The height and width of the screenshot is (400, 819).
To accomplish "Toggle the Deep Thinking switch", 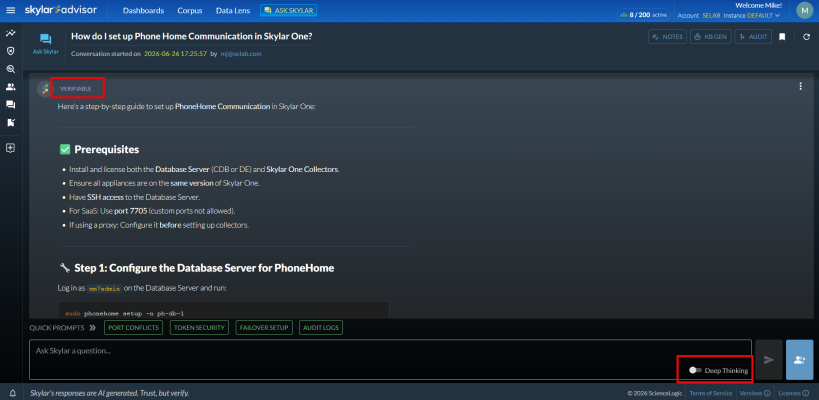I will (695, 370).
